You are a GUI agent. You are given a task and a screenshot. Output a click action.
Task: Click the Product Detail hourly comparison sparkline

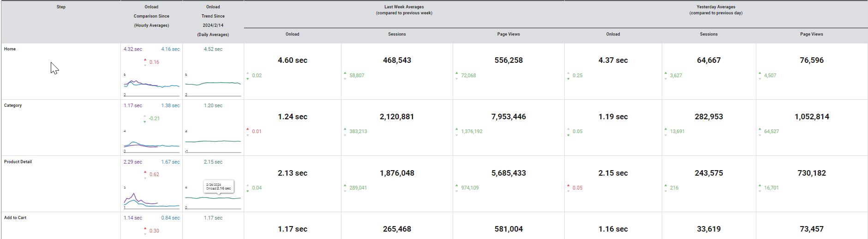[151, 200]
